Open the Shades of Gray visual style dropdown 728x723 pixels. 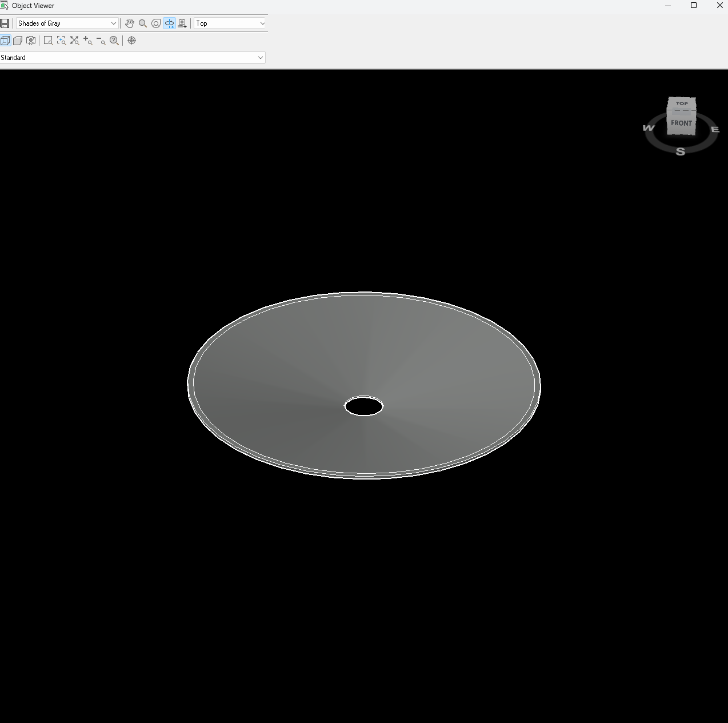(x=67, y=23)
